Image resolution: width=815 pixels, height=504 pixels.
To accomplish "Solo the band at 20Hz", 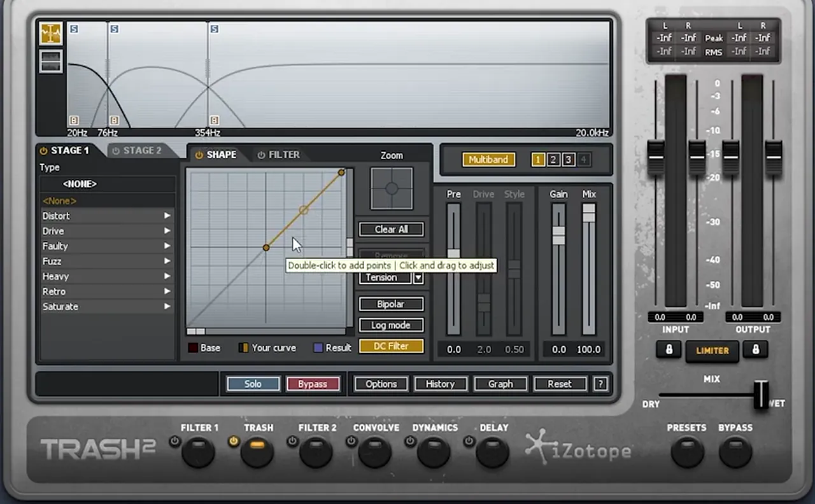I will point(74,29).
